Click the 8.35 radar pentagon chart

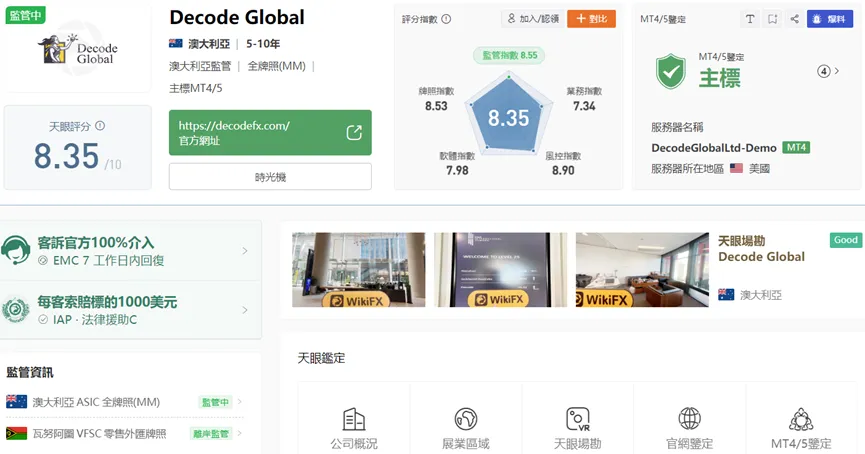508,114
